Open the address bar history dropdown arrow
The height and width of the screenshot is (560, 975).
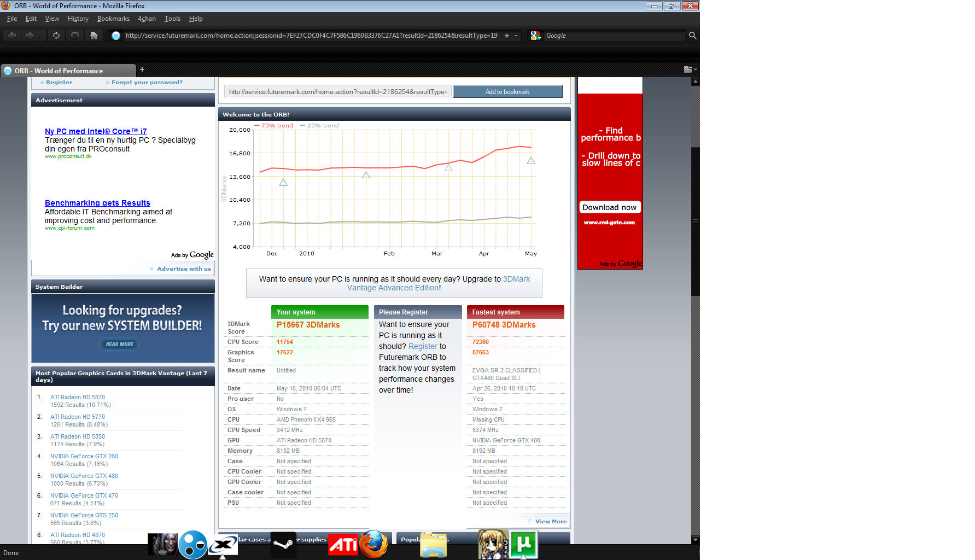pyautogui.click(x=516, y=36)
